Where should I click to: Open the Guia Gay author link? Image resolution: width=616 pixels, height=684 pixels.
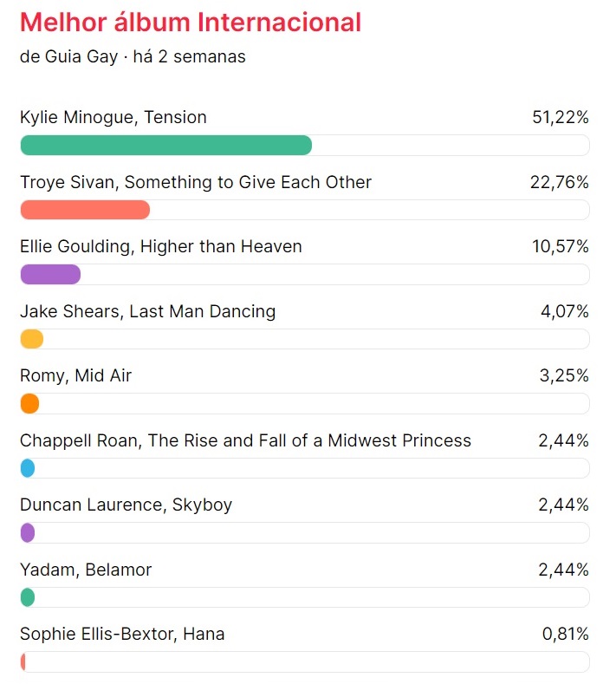click(81, 56)
